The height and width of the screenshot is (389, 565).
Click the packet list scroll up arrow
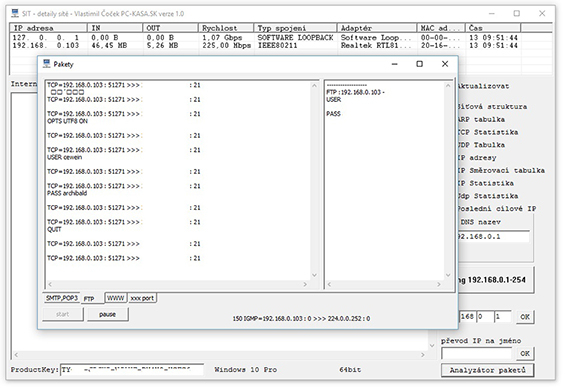pyautogui.click(x=314, y=86)
